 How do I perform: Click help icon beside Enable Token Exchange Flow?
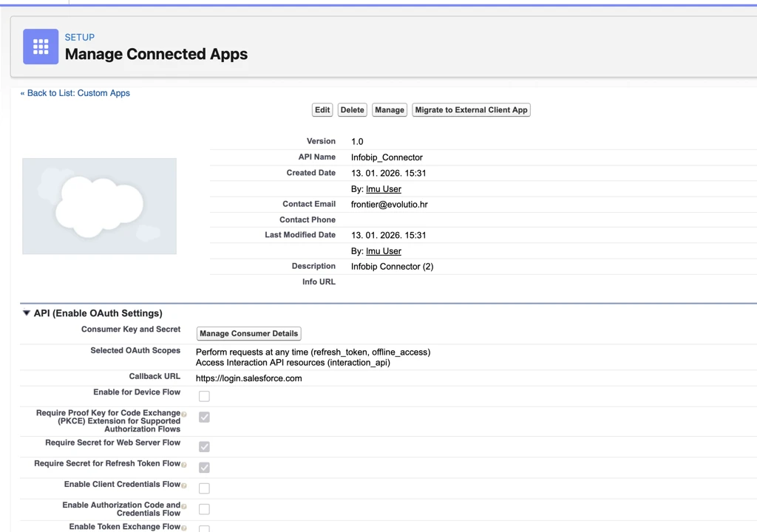(x=184, y=528)
